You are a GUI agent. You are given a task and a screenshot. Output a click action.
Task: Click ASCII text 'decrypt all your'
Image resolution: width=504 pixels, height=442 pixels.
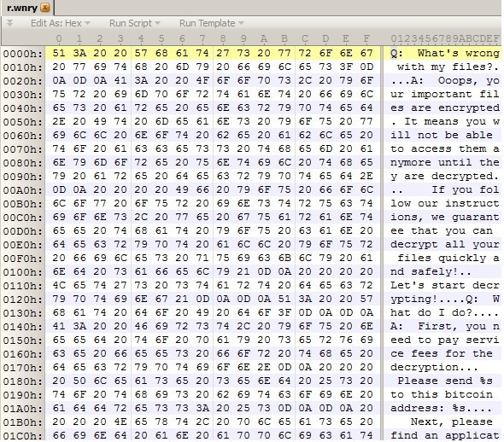[445, 244]
